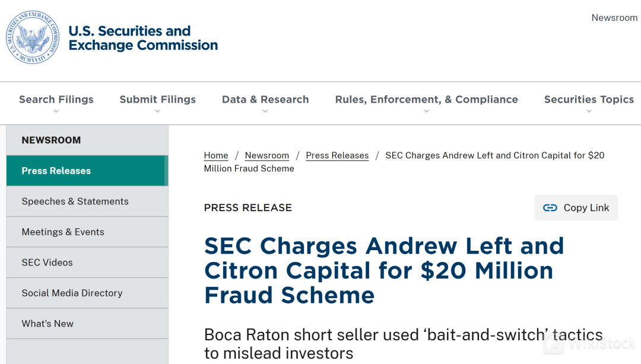The image size is (641, 364).
Task: Go to Social Media Directory
Action: point(72,293)
